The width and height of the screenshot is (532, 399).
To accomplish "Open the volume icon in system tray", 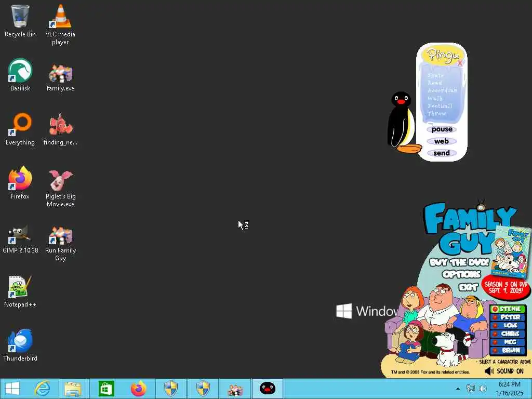I will tap(483, 389).
